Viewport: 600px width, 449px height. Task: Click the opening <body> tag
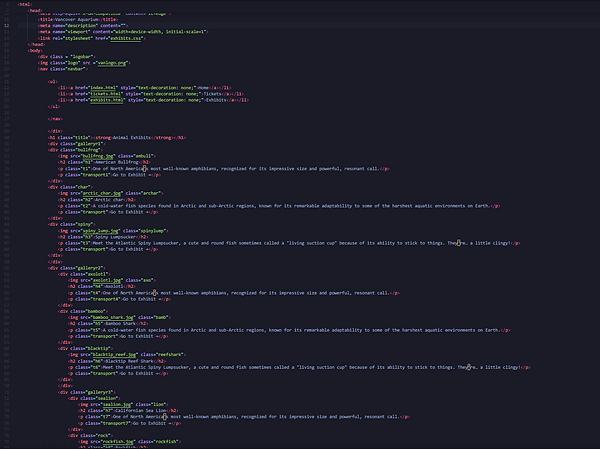(35, 51)
